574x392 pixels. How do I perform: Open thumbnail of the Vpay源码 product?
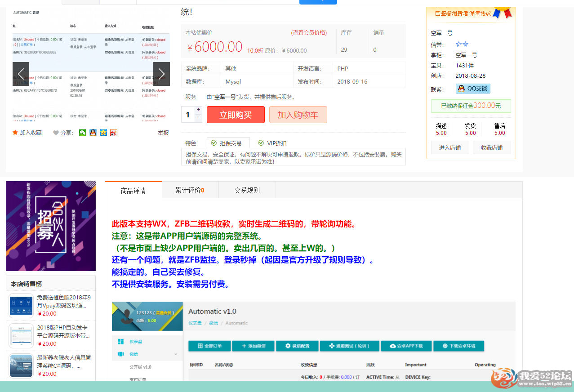21,306
